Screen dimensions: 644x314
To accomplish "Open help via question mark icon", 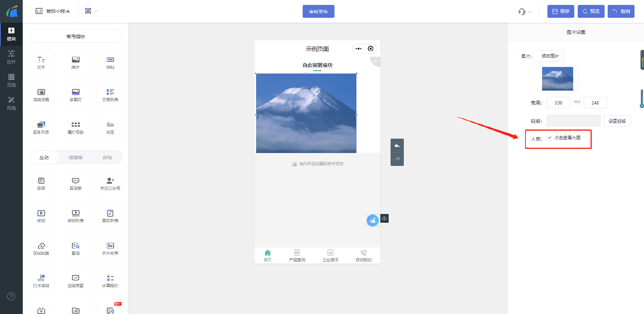I will click(x=11, y=296).
